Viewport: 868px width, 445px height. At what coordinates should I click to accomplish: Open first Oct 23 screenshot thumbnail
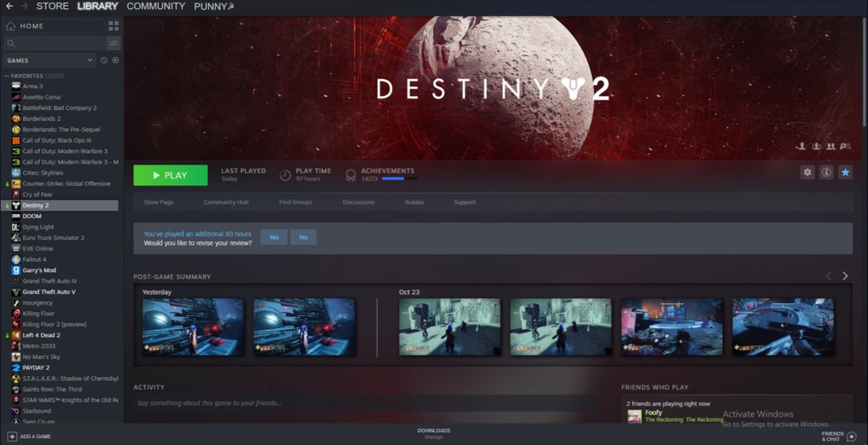click(450, 327)
